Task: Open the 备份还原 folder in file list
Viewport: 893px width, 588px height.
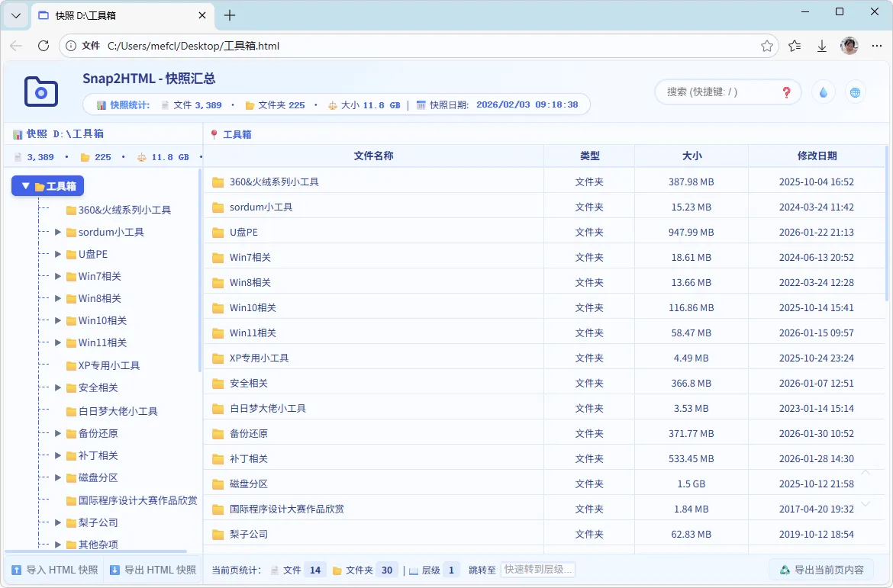Action: [x=248, y=434]
